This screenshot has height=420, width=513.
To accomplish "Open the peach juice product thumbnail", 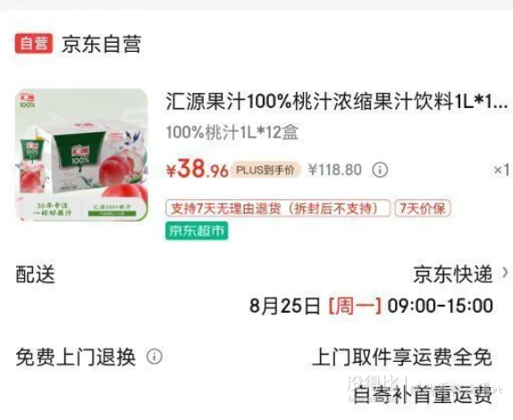I will coord(81,155).
